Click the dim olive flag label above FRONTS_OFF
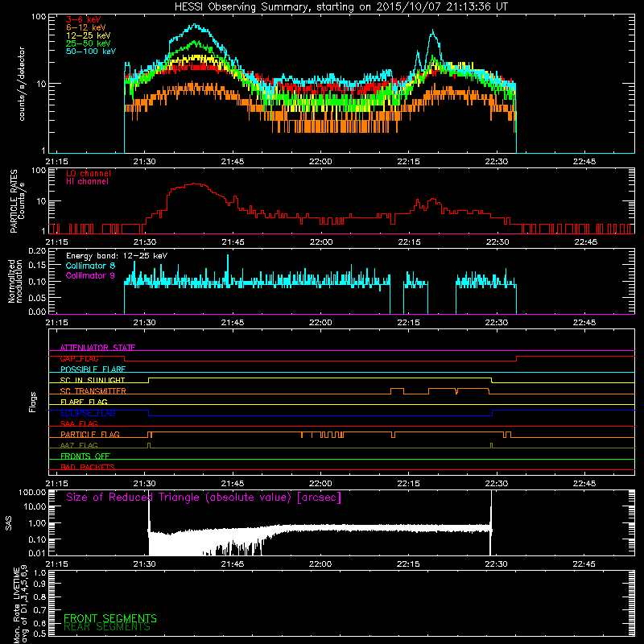This screenshot has height=644, width=644. pyautogui.click(x=79, y=446)
